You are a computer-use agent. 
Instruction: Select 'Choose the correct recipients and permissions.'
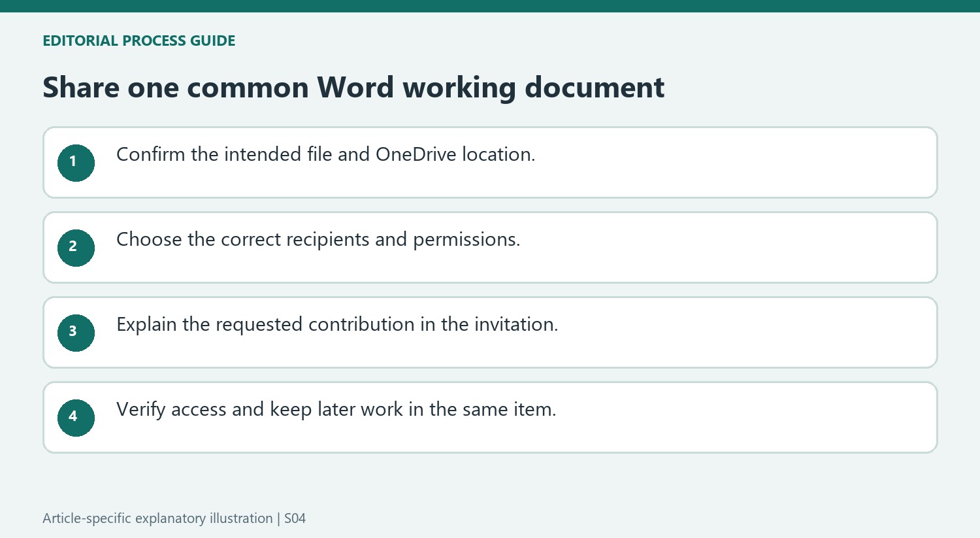[318, 239]
